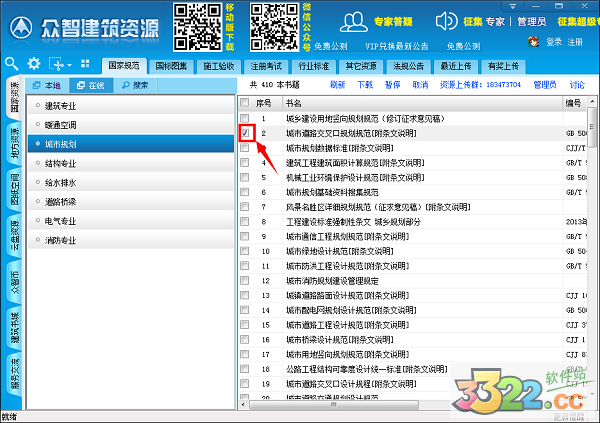Open the 云盘资源 vertical side tab

pos(15,235)
